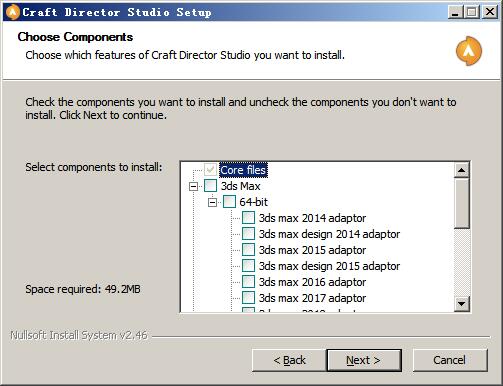Click scrollbar up arrow in components list

tap(462, 170)
